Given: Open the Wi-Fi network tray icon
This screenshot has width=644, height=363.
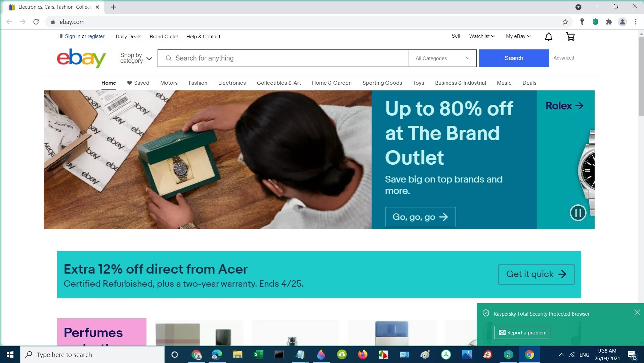Looking at the screenshot, I should click(x=572, y=355).
